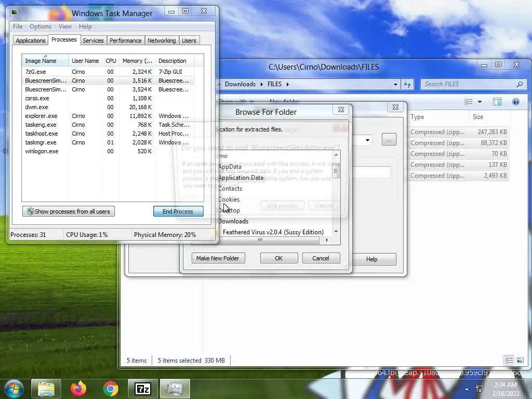Open Options menu in Task Manager
This screenshot has width=532, height=399.
point(41,26)
